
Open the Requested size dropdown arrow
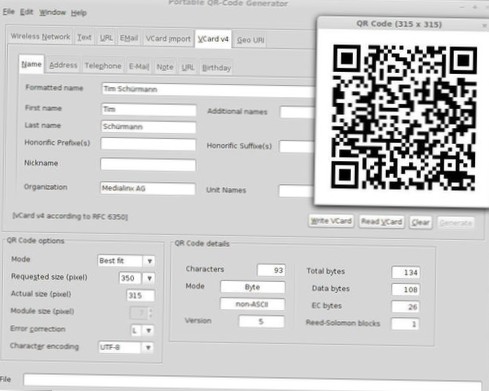[149, 278]
